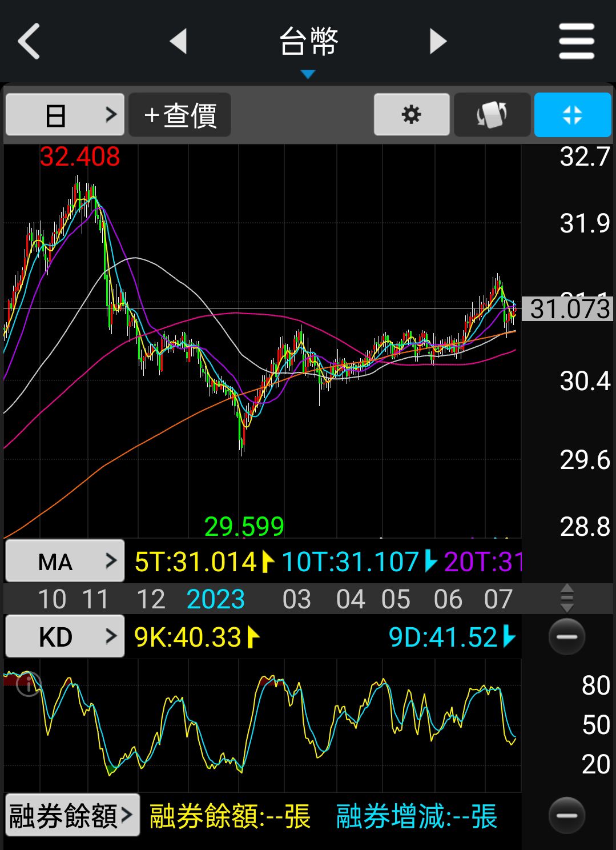Go to previous symbol with left triangle
Image resolution: width=616 pixels, height=850 pixels.
[x=179, y=41]
